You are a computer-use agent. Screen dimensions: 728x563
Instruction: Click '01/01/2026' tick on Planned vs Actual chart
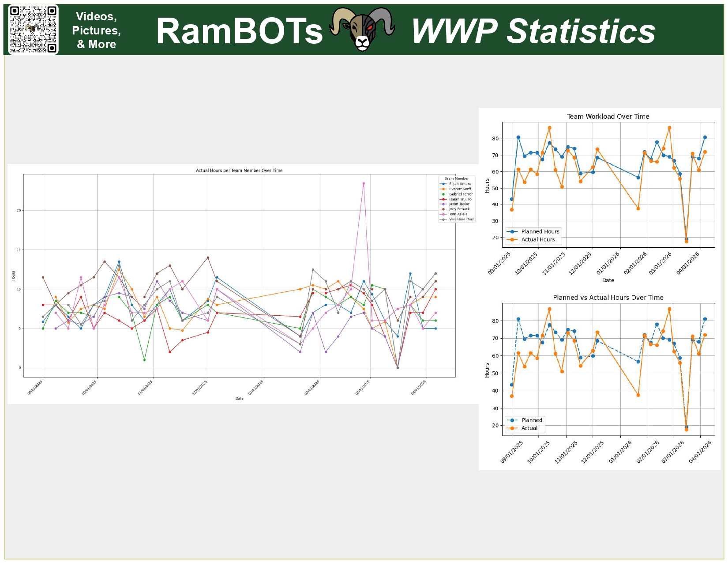click(621, 452)
